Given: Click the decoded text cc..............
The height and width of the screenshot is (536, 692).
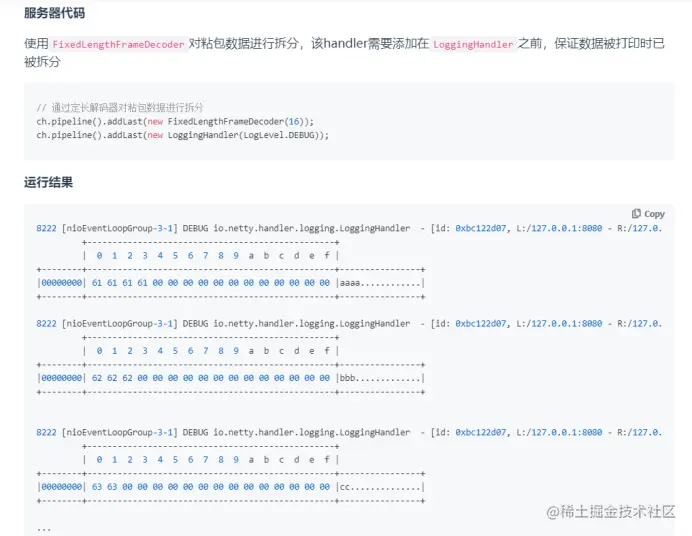Looking at the screenshot, I should tap(345, 487).
